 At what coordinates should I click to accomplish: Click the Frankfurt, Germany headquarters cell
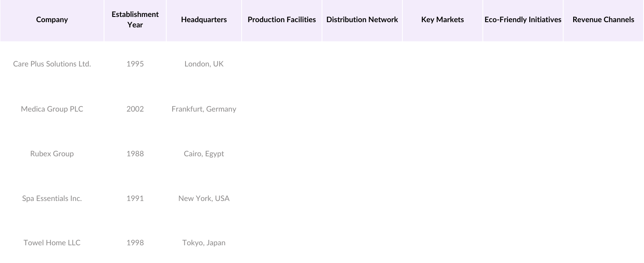click(x=204, y=109)
